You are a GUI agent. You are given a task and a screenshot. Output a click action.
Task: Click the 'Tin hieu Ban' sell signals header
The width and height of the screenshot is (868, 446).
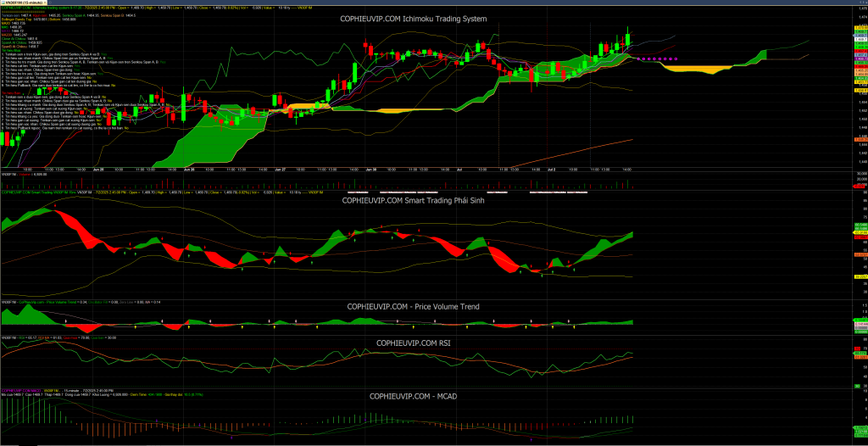click(x=11, y=93)
